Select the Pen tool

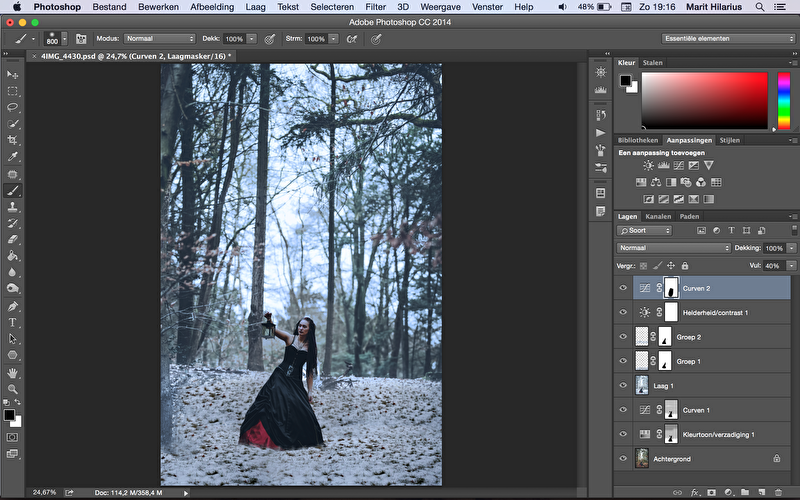(x=12, y=306)
